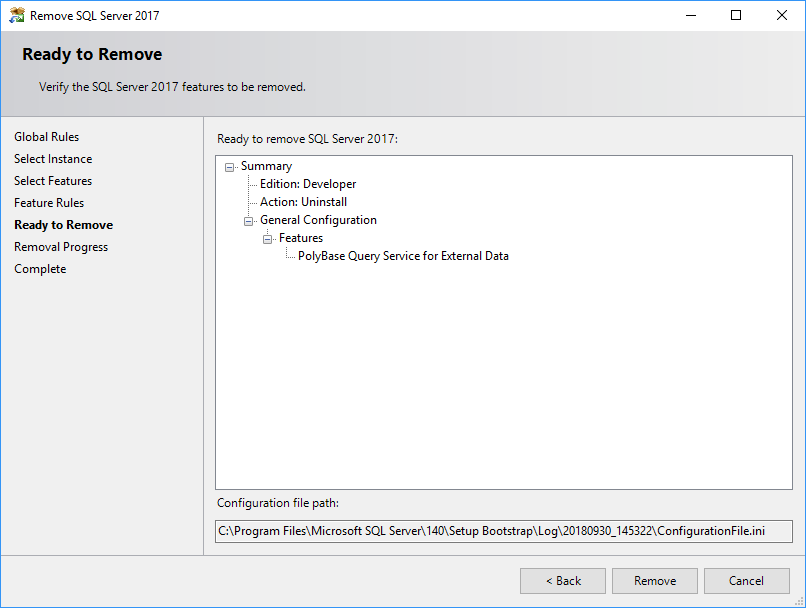Open the Complete step

(x=40, y=269)
